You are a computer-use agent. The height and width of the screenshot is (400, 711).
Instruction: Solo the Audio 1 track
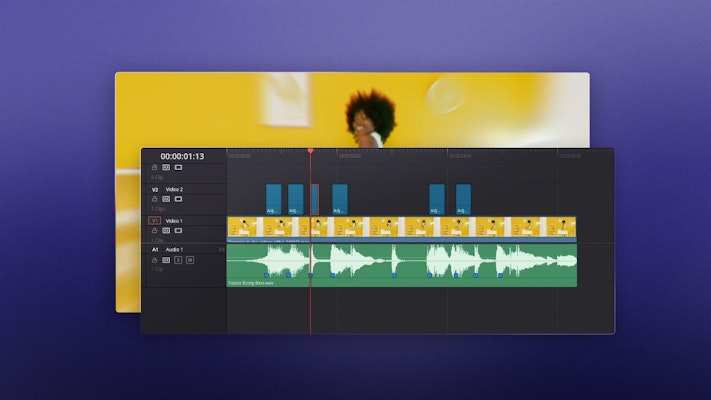(178, 260)
